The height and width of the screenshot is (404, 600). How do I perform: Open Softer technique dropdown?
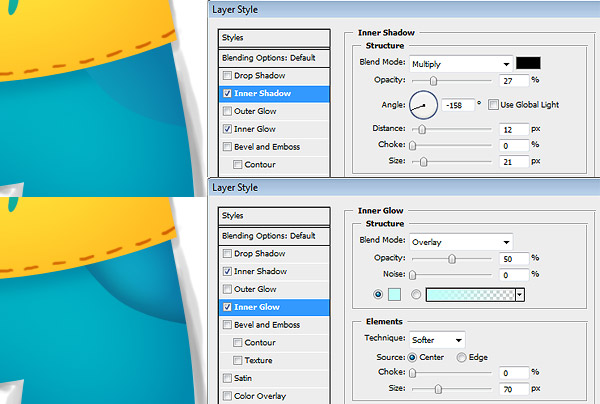(x=437, y=340)
